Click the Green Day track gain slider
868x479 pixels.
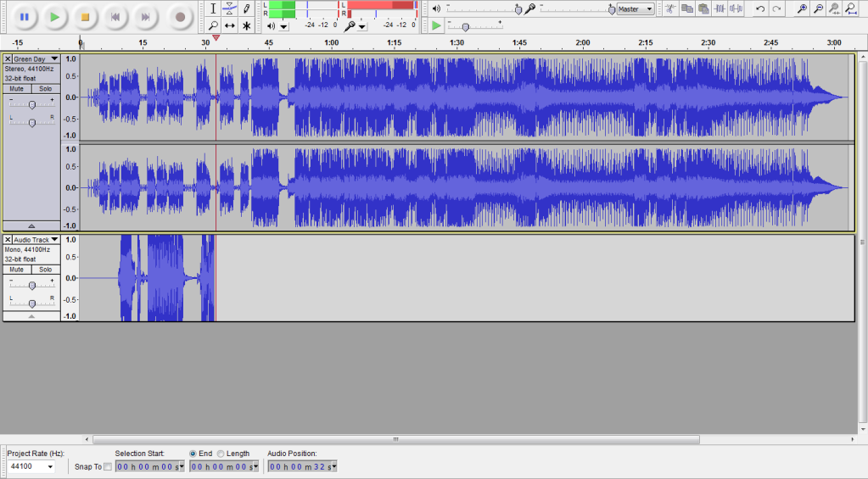[x=31, y=104]
